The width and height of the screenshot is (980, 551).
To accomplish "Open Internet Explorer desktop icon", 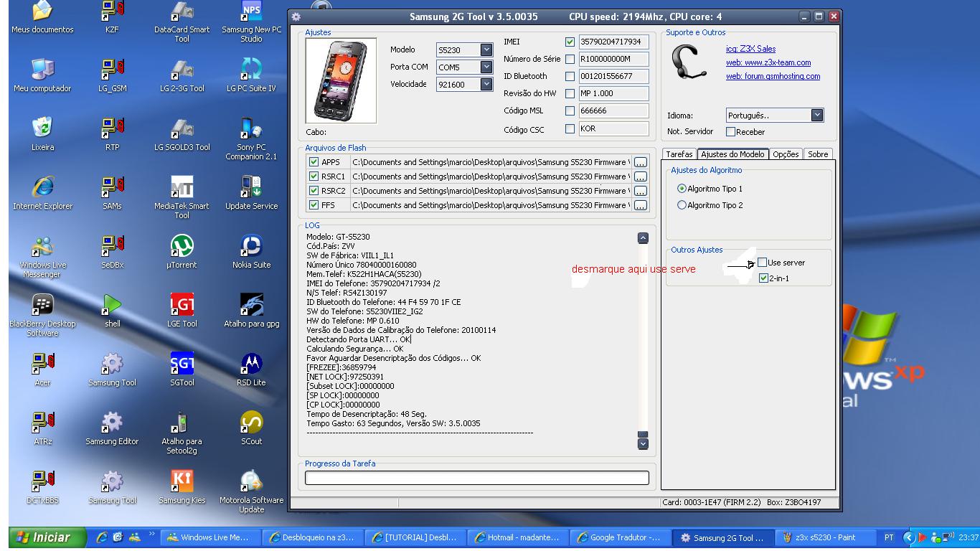I will (42, 193).
